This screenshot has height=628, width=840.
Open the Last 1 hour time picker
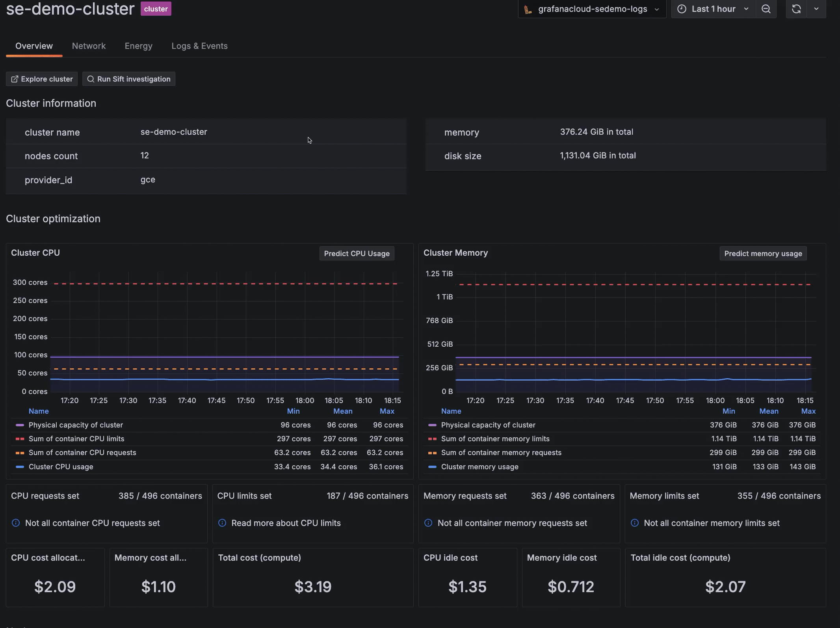(713, 9)
